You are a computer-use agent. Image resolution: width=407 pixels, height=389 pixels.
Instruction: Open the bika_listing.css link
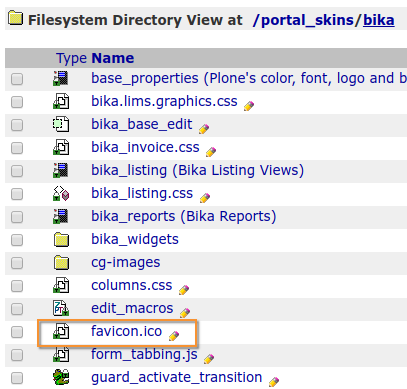point(142,193)
